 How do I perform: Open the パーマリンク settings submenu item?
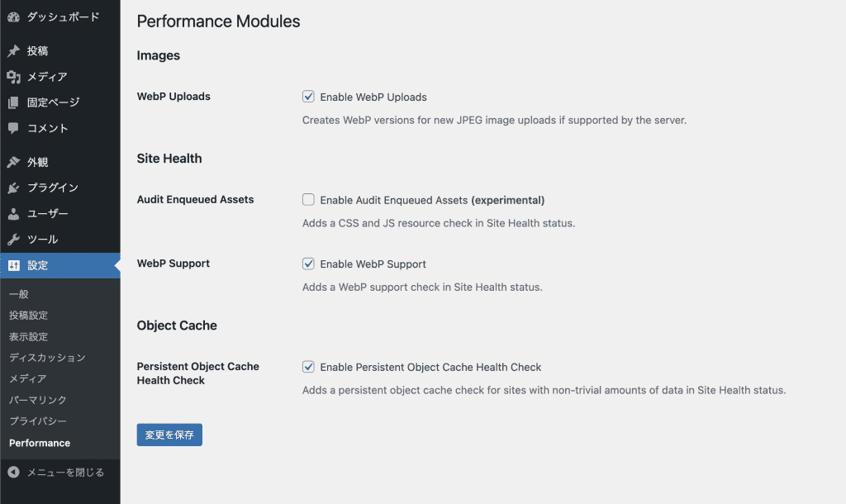(38, 400)
